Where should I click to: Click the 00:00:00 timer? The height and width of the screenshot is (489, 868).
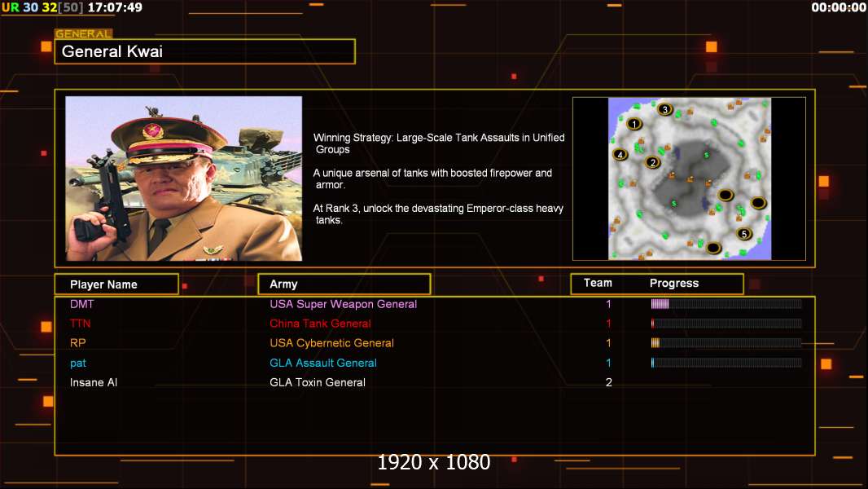[838, 7]
